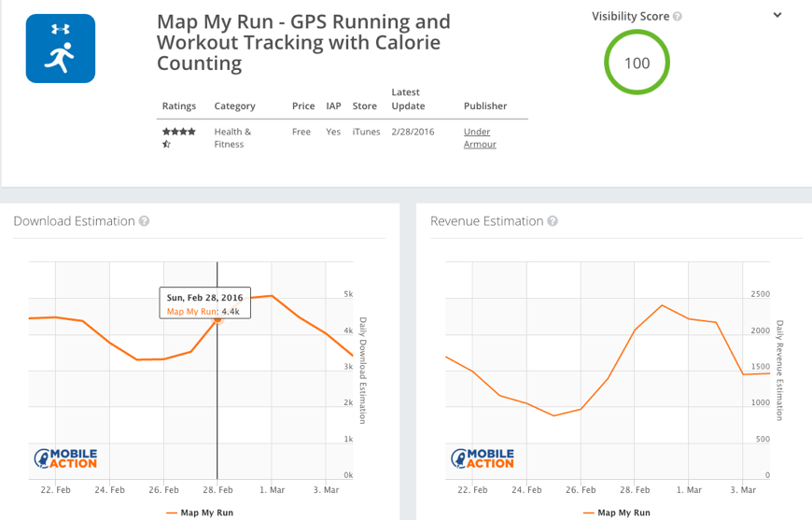Click the Publisher column header
The height and width of the screenshot is (520, 812).
pyautogui.click(x=485, y=105)
